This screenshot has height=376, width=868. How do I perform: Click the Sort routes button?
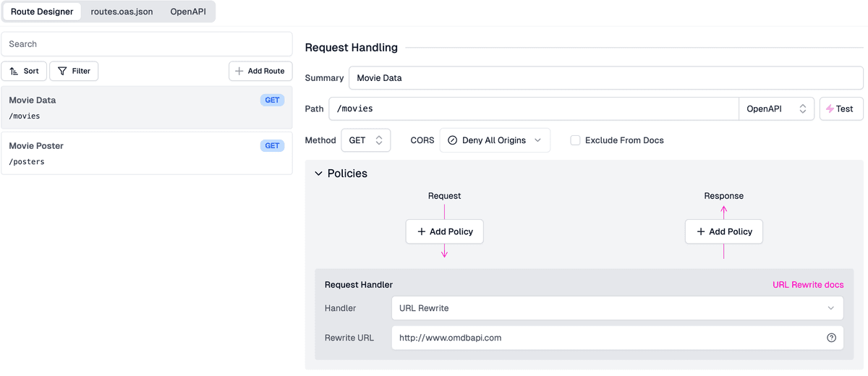pyautogui.click(x=24, y=71)
